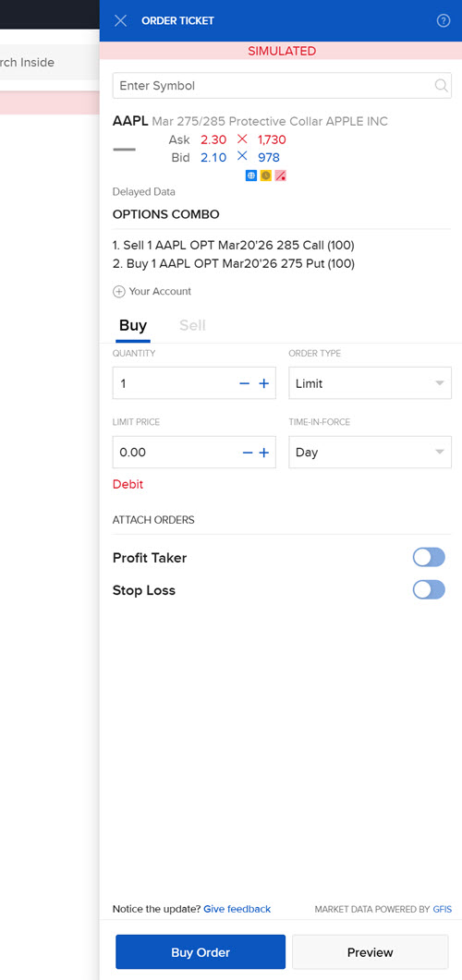Switch to the Buy tab
462x980 pixels.
click(x=133, y=326)
